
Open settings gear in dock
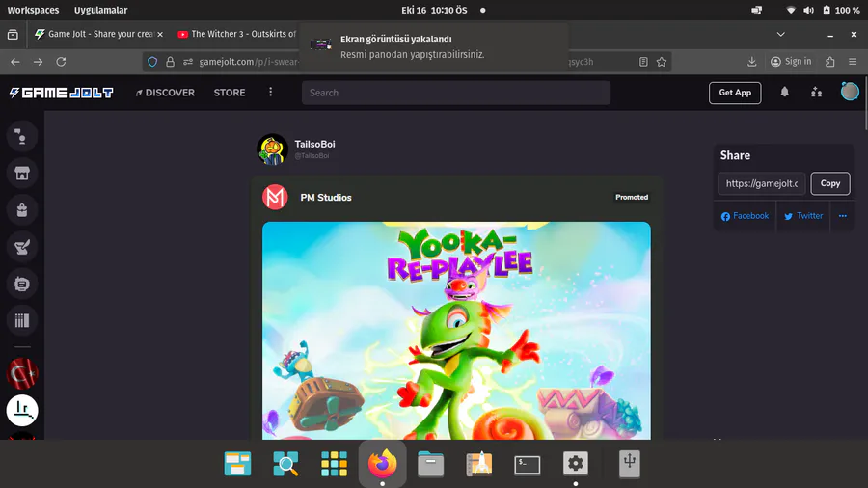(x=575, y=464)
